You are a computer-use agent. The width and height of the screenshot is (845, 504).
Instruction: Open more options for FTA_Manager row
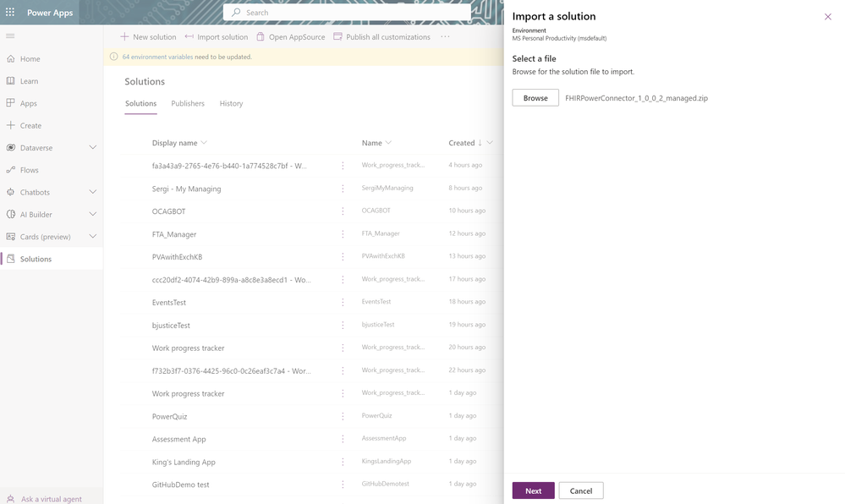click(343, 234)
